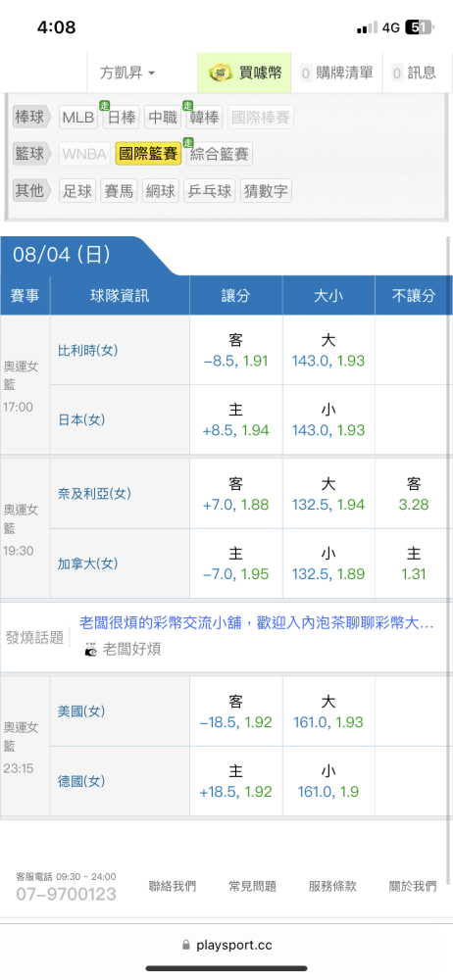Tap the battery indicator in status bar

click(x=418, y=27)
